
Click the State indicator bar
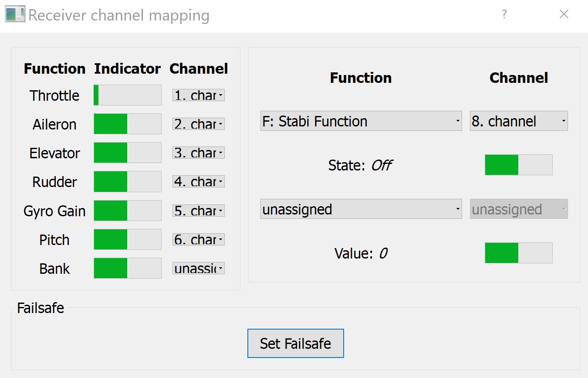click(518, 165)
